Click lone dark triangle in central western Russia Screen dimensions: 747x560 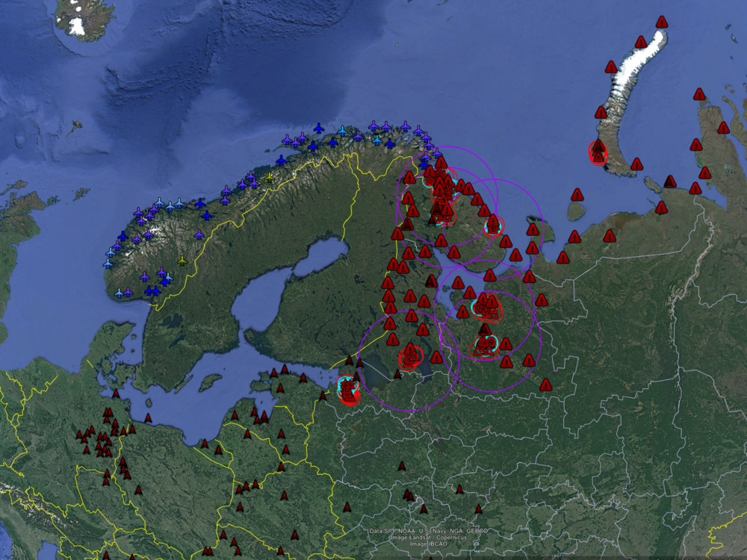(x=402, y=466)
